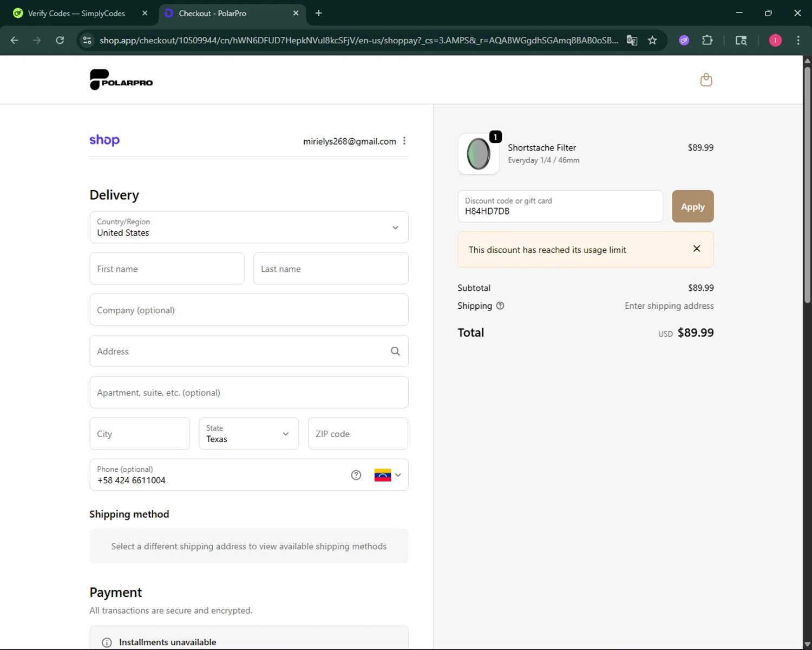Click the Last name field
Screen dimensions: 812x650
pos(331,269)
